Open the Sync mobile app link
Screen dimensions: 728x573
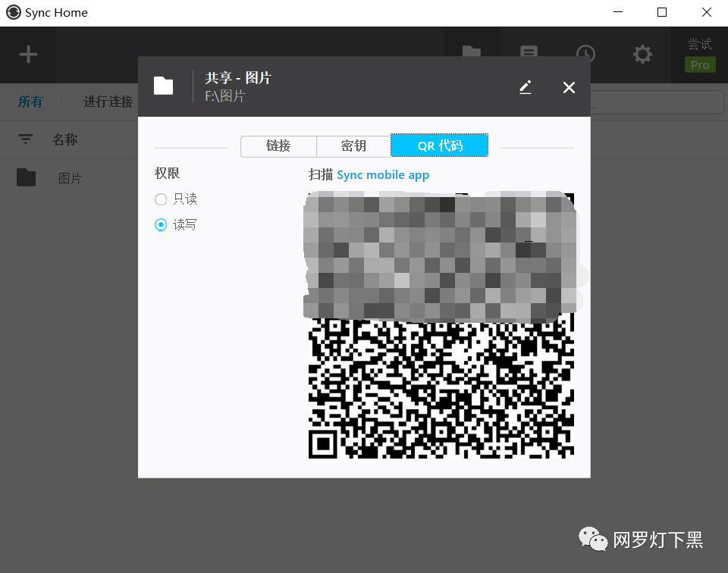(383, 175)
